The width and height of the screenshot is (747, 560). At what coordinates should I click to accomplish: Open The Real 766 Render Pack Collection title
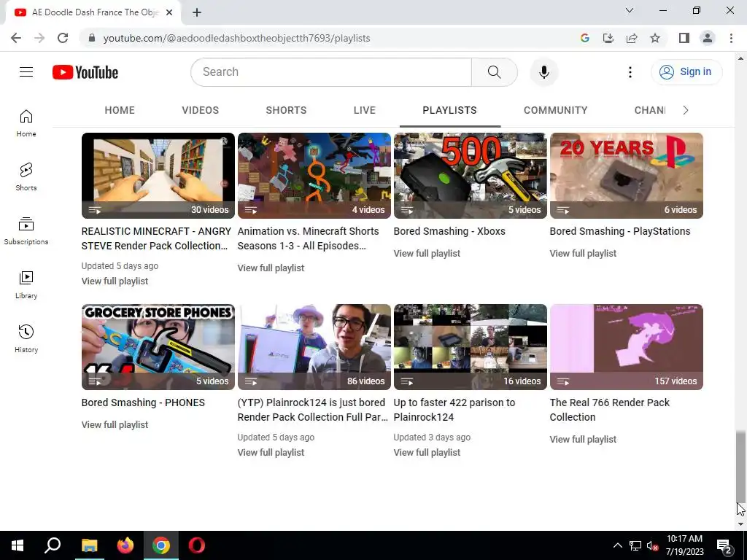click(x=610, y=410)
